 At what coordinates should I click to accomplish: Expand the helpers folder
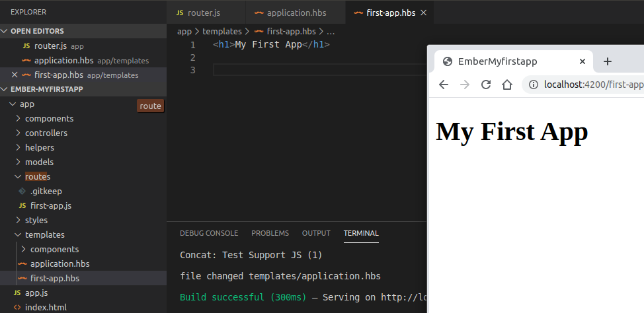pyautogui.click(x=83, y=147)
